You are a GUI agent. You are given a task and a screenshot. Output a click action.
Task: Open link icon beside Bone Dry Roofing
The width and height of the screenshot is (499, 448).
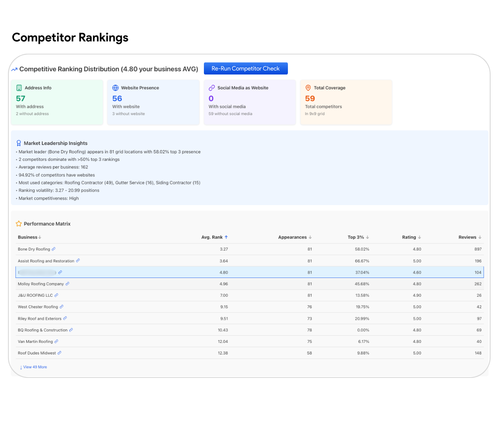pos(54,249)
